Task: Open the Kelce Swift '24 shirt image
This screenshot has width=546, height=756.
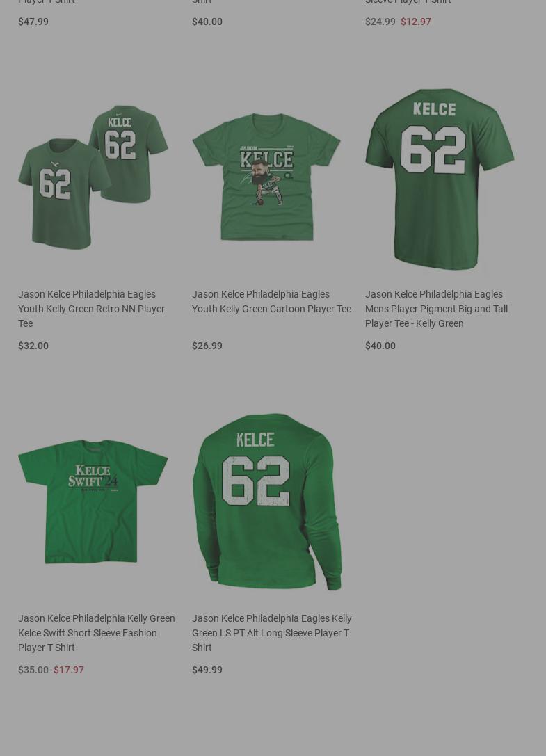Action: (93, 501)
